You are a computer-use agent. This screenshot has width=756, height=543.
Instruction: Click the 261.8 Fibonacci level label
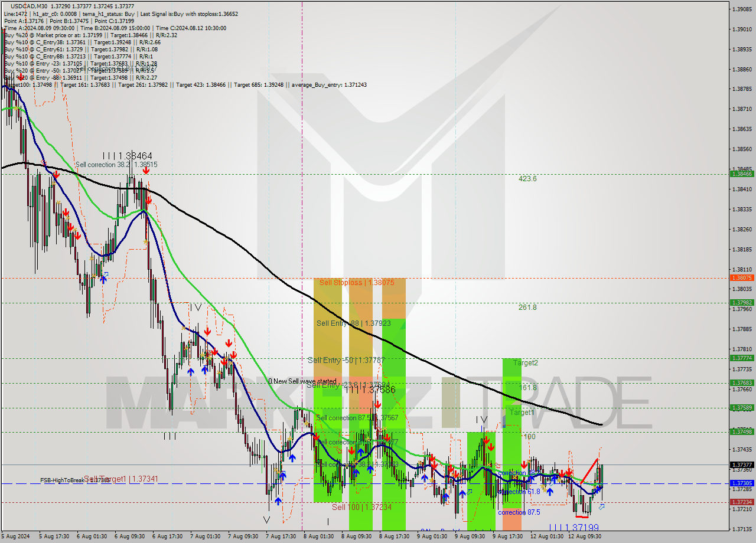coord(527,307)
